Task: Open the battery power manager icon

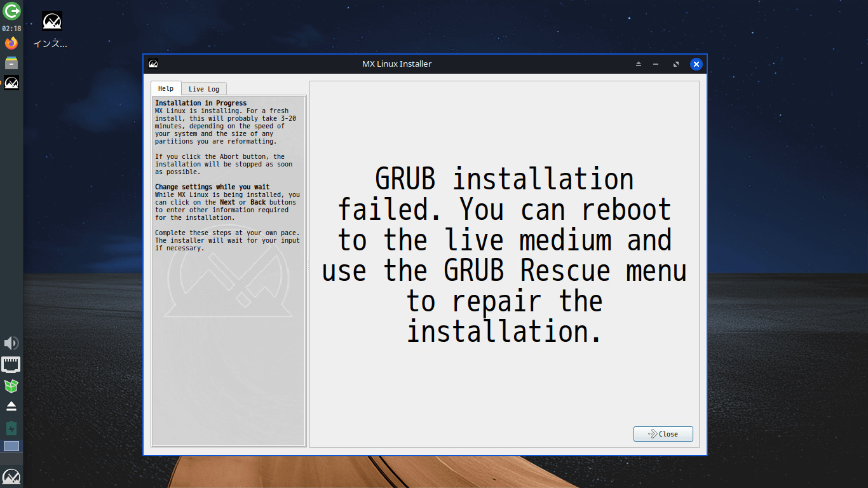Action: pyautogui.click(x=11, y=428)
